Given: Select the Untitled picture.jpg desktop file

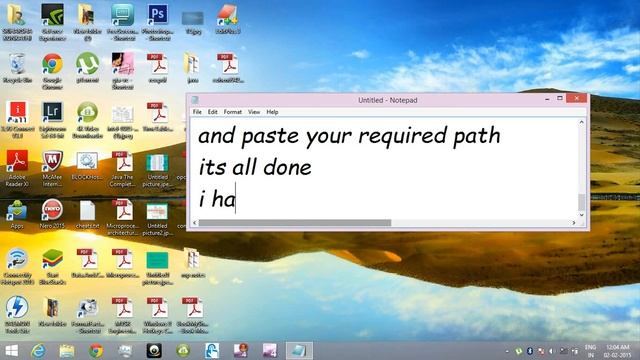Looking at the screenshot, I should 158,171.
